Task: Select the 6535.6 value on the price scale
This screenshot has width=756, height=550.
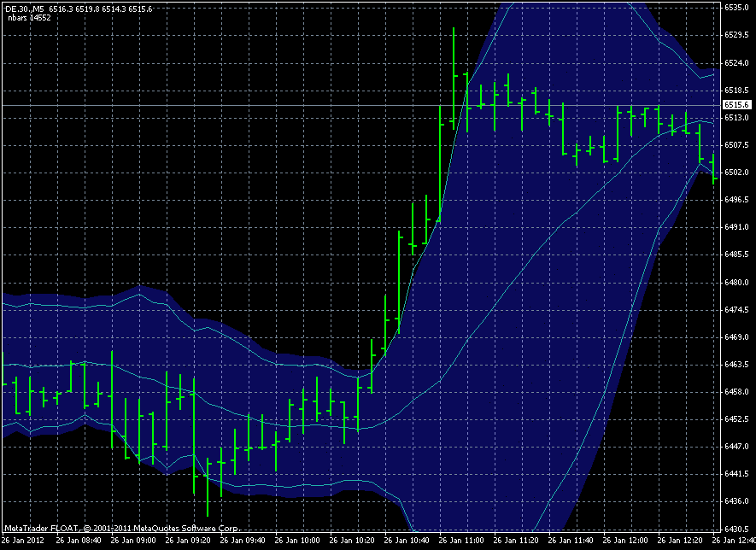Action: [736, 7]
